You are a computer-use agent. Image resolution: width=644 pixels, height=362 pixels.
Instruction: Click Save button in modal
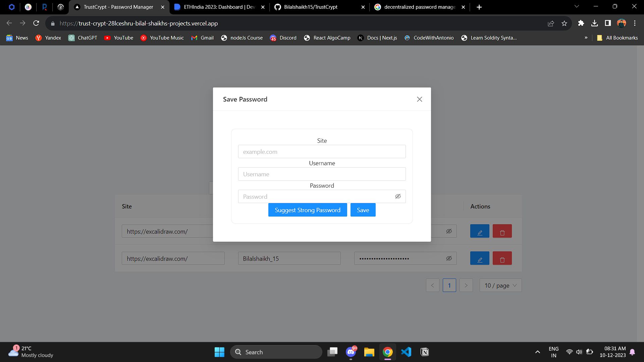(x=363, y=209)
